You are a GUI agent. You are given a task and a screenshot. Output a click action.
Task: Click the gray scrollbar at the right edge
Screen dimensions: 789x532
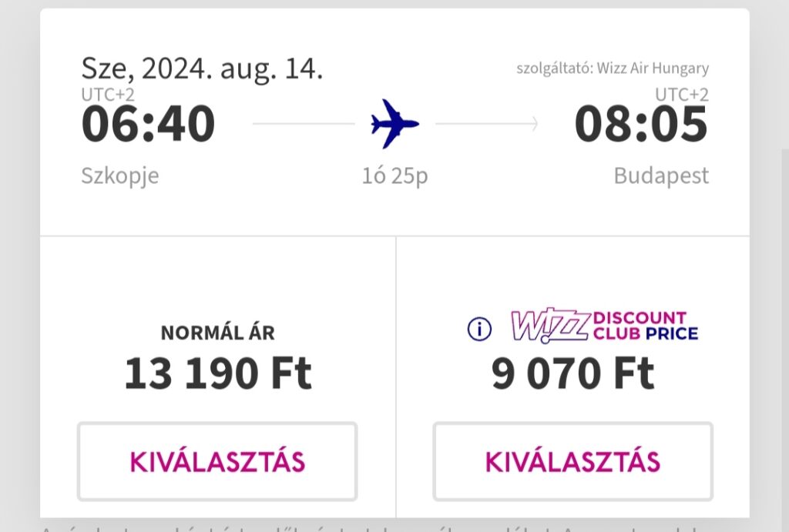pos(785,340)
